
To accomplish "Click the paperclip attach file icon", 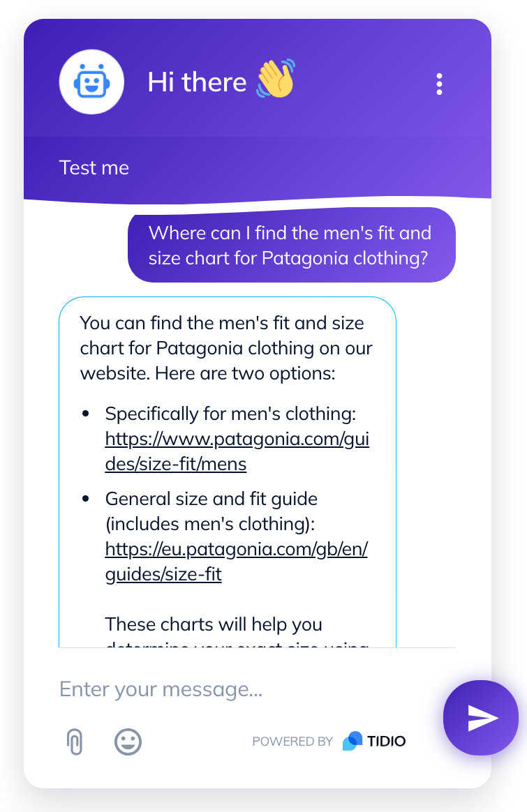I will tap(75, 742).
